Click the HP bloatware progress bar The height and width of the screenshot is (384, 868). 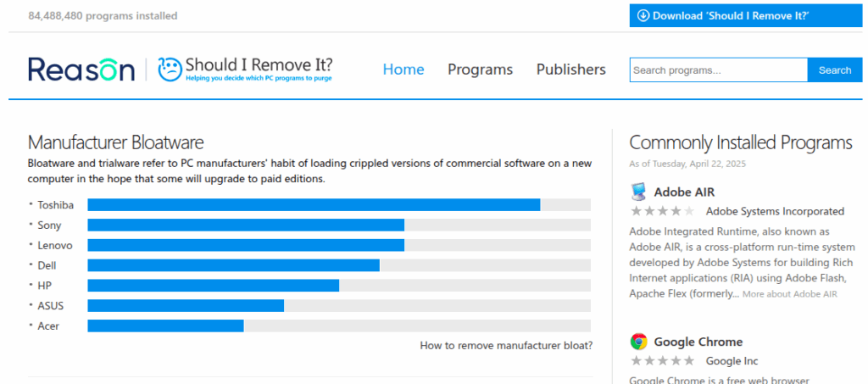point(339,286)
